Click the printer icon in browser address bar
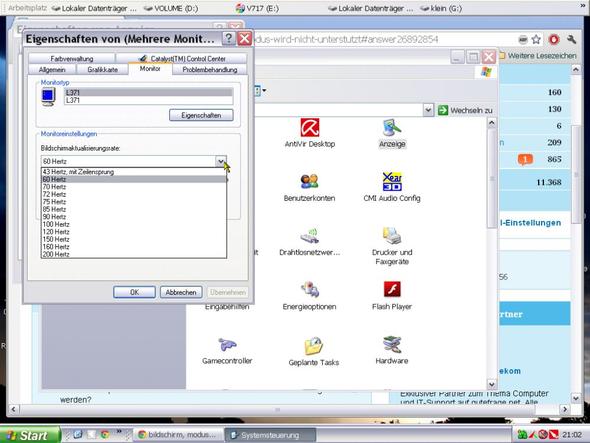This screenshot has height=443, width=590. [523, 39]
